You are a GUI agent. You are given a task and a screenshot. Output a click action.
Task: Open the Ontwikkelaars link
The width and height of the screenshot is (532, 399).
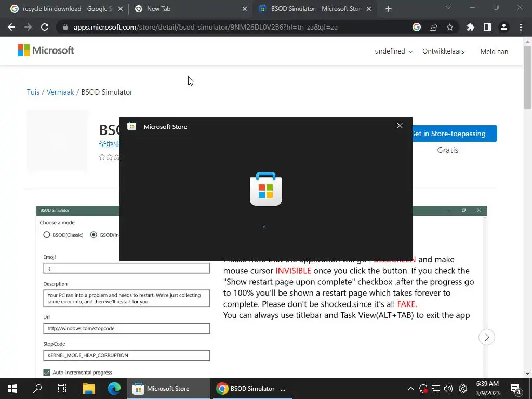point(443,51)
